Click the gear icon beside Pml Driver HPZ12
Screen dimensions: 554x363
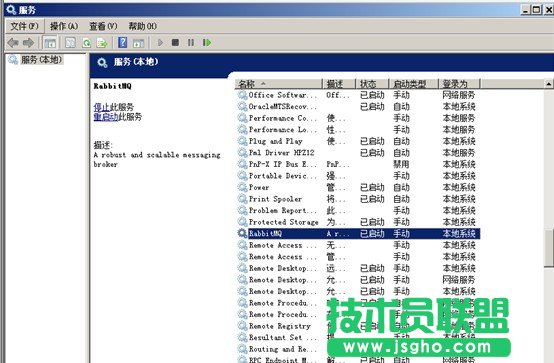(x=242, y=153)
